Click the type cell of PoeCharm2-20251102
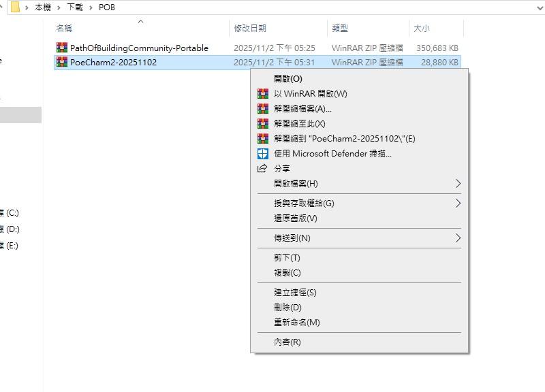 click(367, 63)
